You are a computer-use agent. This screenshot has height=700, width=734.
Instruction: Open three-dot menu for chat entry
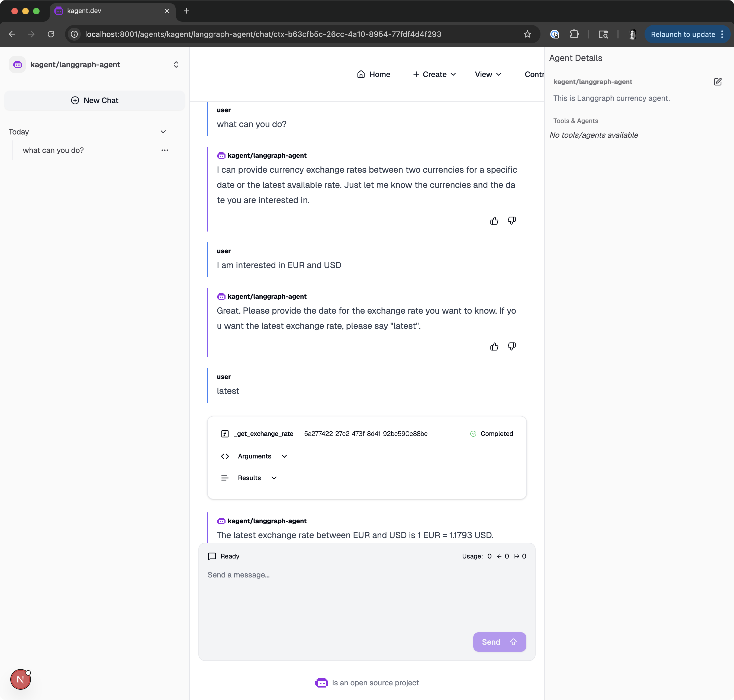tap(165, 150)
